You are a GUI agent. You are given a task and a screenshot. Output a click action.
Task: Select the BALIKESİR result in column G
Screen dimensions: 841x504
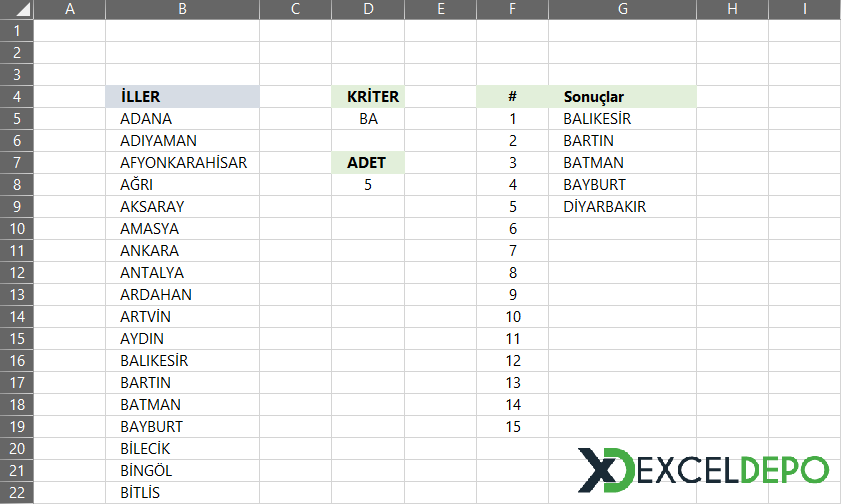click(x=622, y=118)
